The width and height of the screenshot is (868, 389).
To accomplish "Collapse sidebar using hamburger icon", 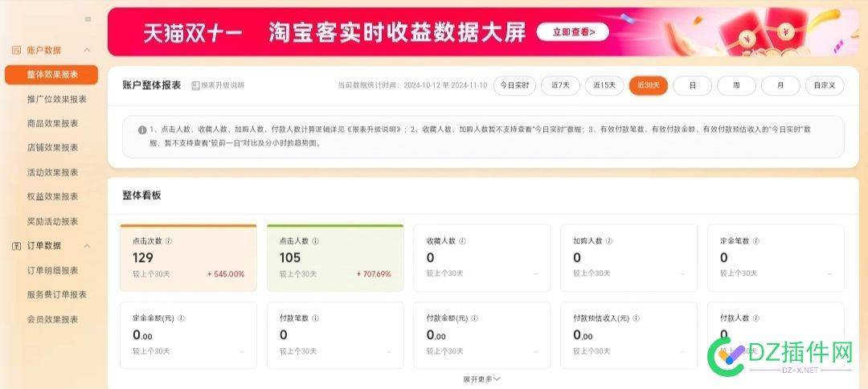I will pyautogui.click(x=88, y=19).
